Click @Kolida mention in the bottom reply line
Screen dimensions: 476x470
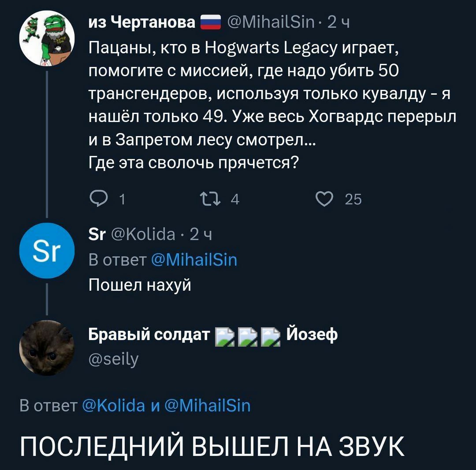tap(113, 405)
